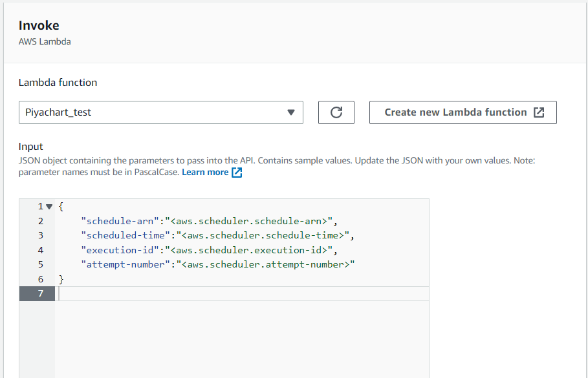Click the refresh Lambda functions icon button

(x=336, y=112)
